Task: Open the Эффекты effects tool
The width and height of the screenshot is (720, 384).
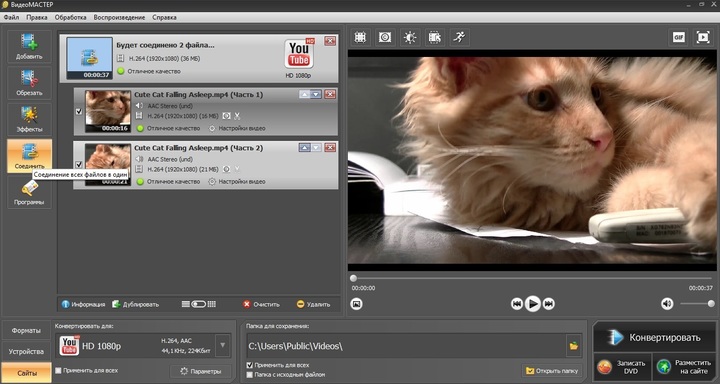Action: (29, 119)
